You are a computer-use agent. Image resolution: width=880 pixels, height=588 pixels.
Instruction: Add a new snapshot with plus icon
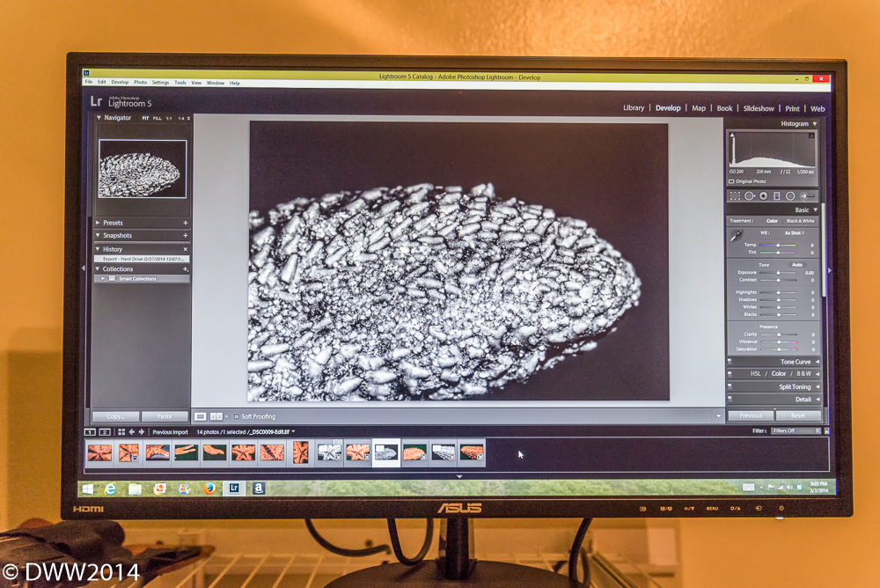click(185, 236)
